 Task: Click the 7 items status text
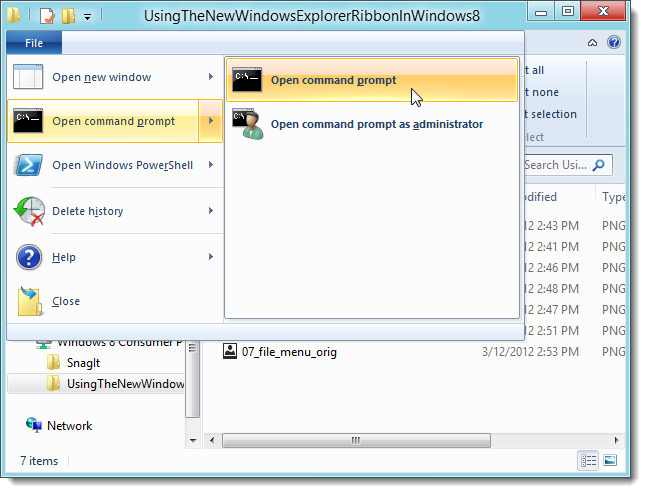(x=39, y=461)
